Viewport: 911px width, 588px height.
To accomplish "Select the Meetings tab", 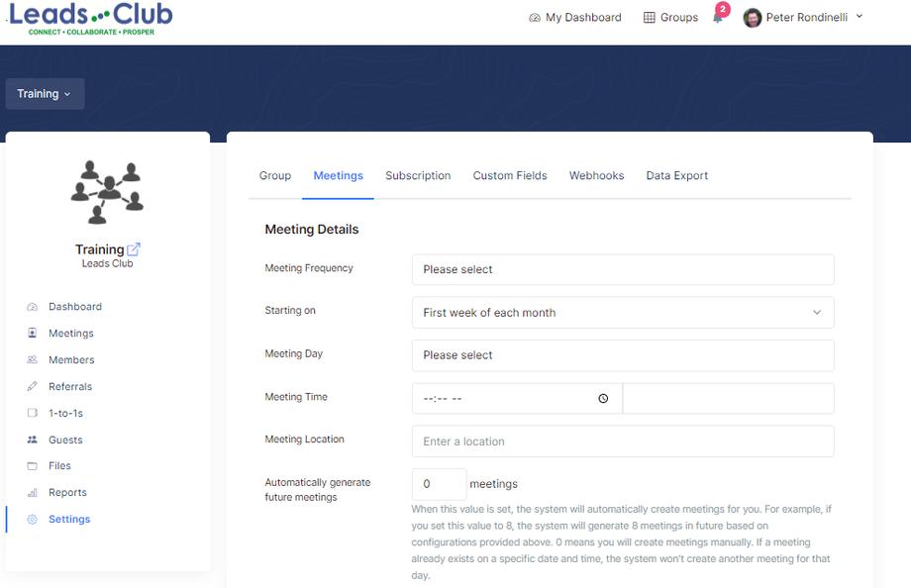I will pos(338,175).
